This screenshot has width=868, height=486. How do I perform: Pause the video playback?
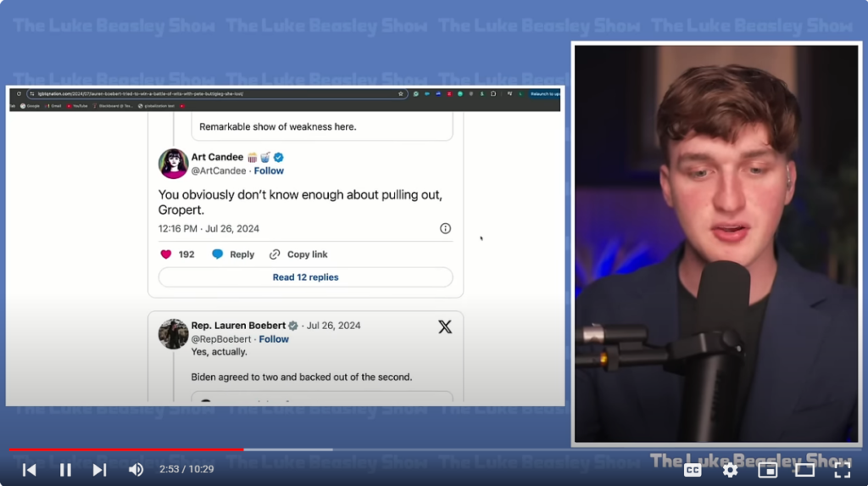[x=65, y=470]
